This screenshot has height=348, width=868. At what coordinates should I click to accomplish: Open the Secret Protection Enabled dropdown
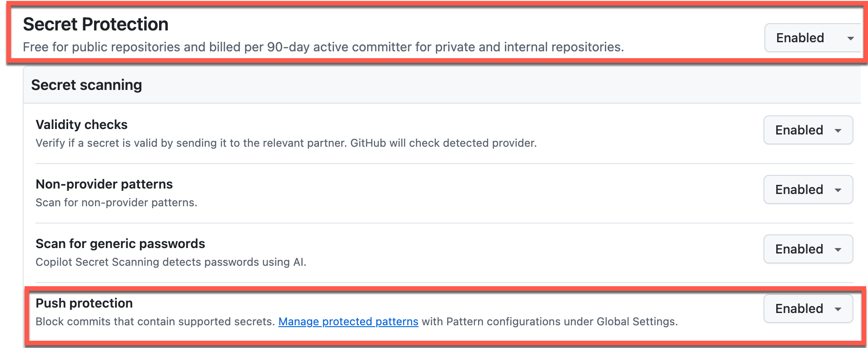coord(812,38)
